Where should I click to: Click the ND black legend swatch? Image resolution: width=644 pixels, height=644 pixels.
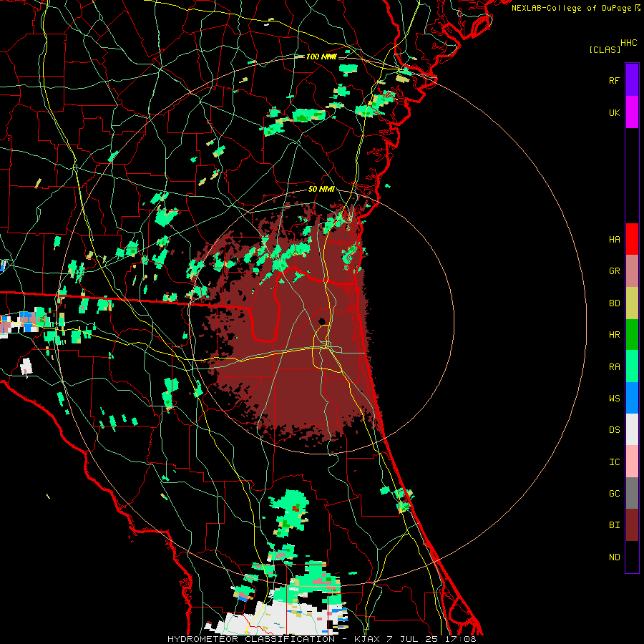[x=632, y=557]
